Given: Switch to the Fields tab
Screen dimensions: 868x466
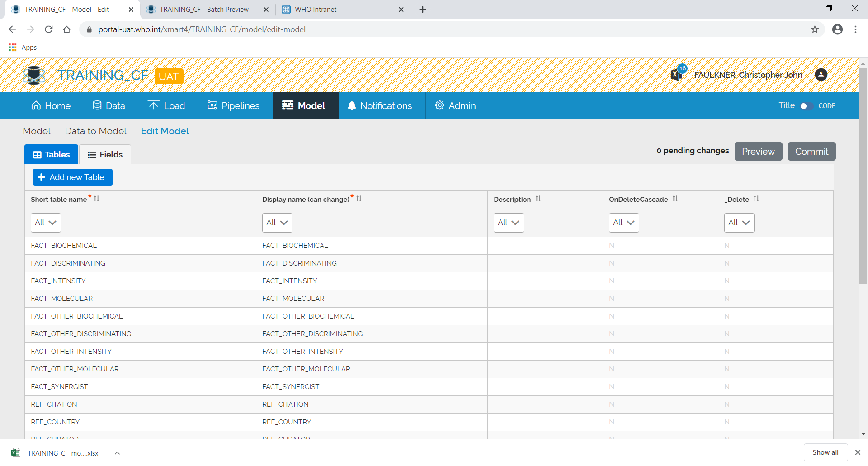Looking at the screenshot, I should point(105,154).
